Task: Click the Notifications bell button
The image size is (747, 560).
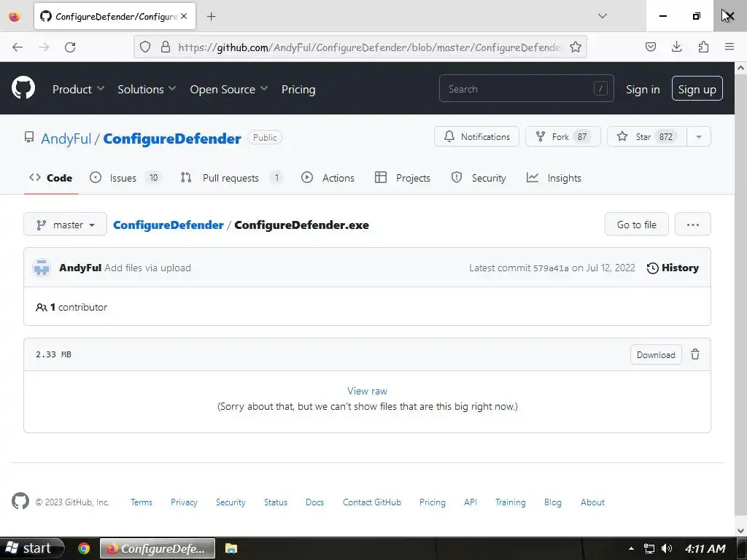Action: (x=476, y=136)
